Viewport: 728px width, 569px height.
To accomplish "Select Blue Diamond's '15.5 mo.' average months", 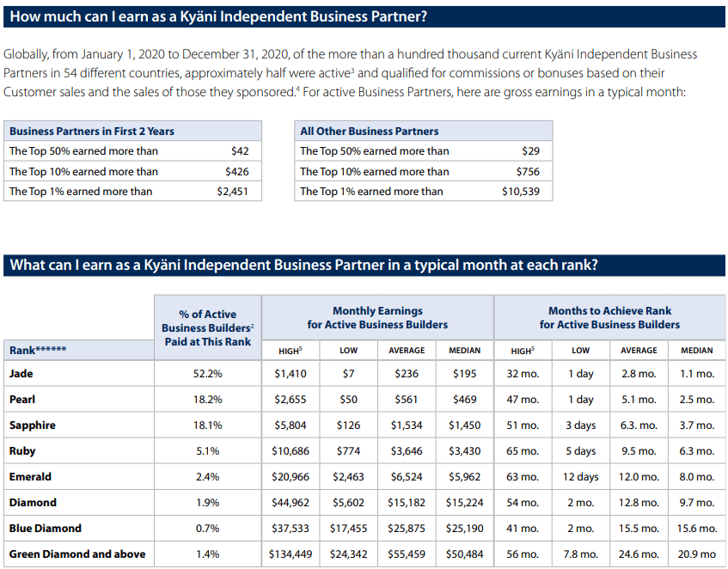I will point(639,529).
